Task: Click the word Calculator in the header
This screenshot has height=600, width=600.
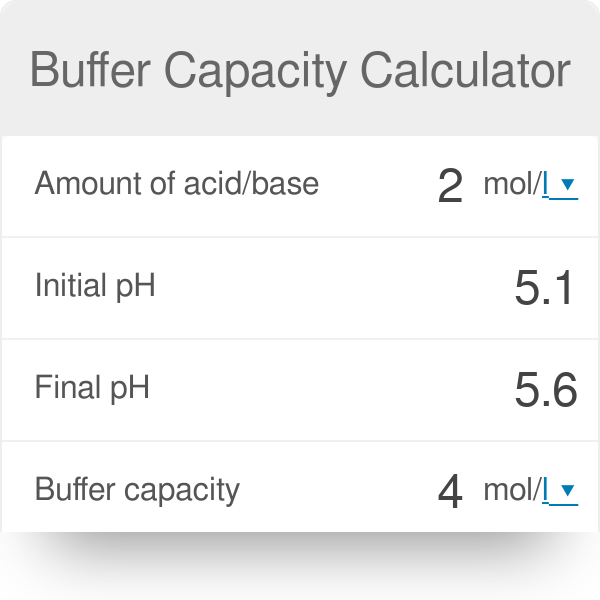Action: (466, 70)
